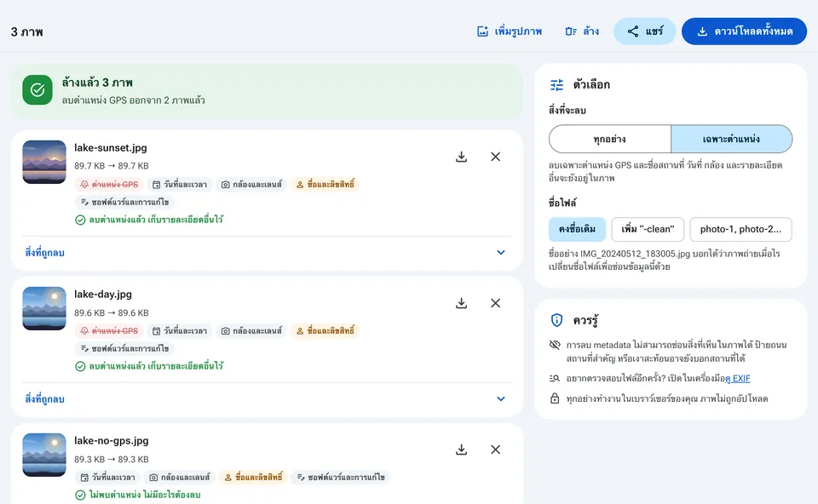Choose คงชื่อเดิม filename option

[577, 229]
